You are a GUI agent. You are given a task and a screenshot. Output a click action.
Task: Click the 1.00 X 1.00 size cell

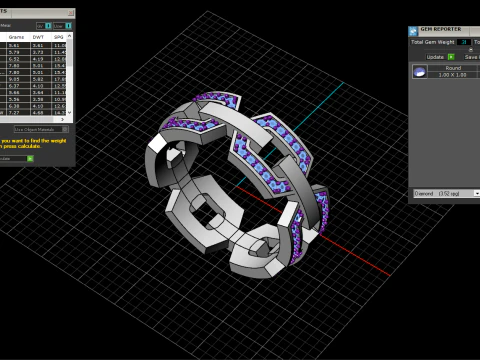453,75
